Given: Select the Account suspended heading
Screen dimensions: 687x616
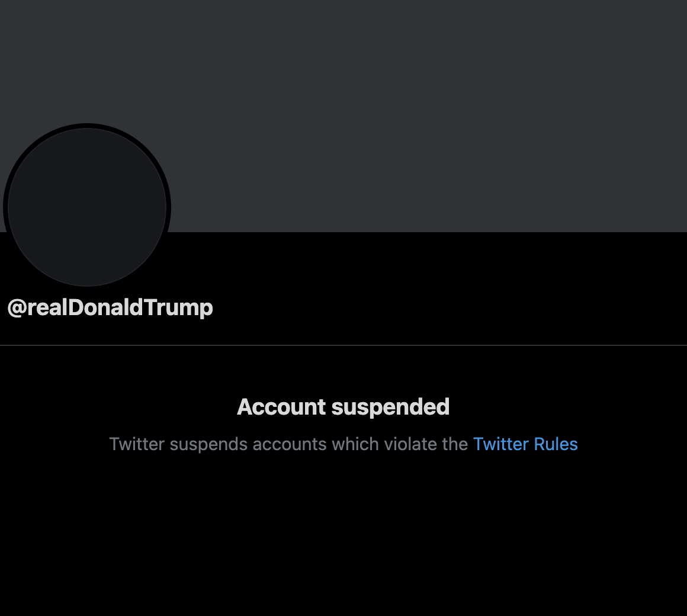Looking at the screenshot, I should 343,407.
